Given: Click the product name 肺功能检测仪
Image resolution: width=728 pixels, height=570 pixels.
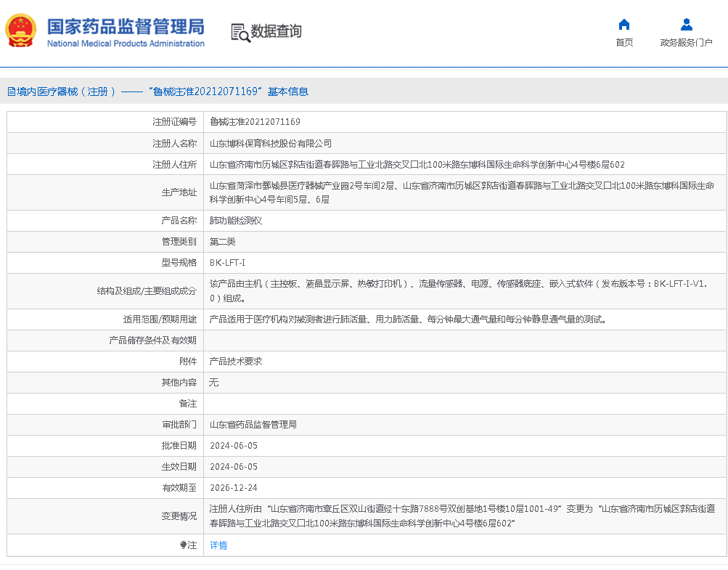Looking at the screenshot, I should pos(236,221).
